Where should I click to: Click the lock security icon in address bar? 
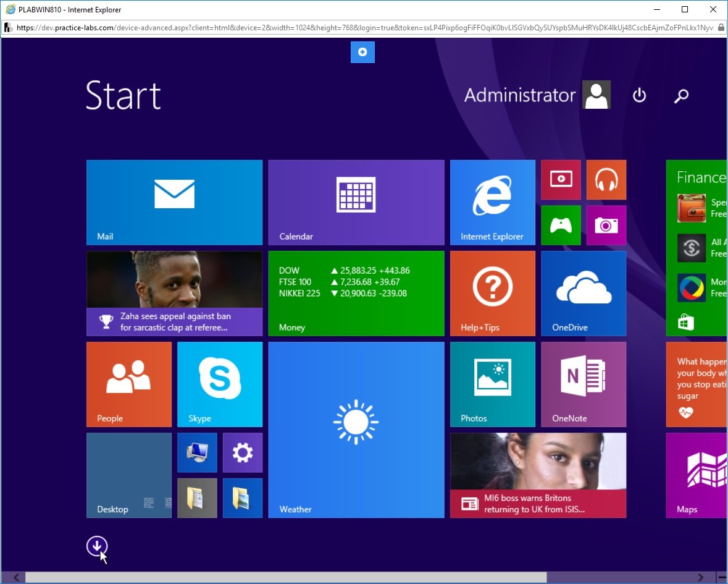click(x=721, y=28)
